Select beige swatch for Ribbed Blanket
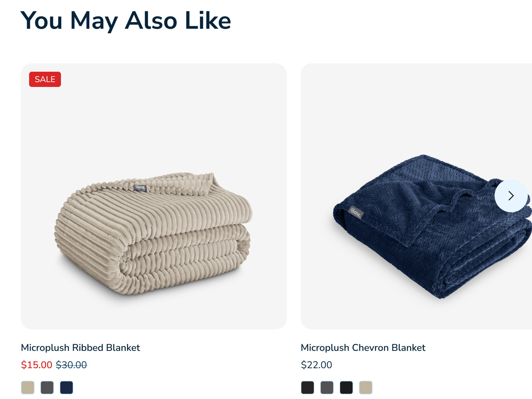The width and height of the screenshot is (532, 399). pyautogui.click(x=28, y=388)
